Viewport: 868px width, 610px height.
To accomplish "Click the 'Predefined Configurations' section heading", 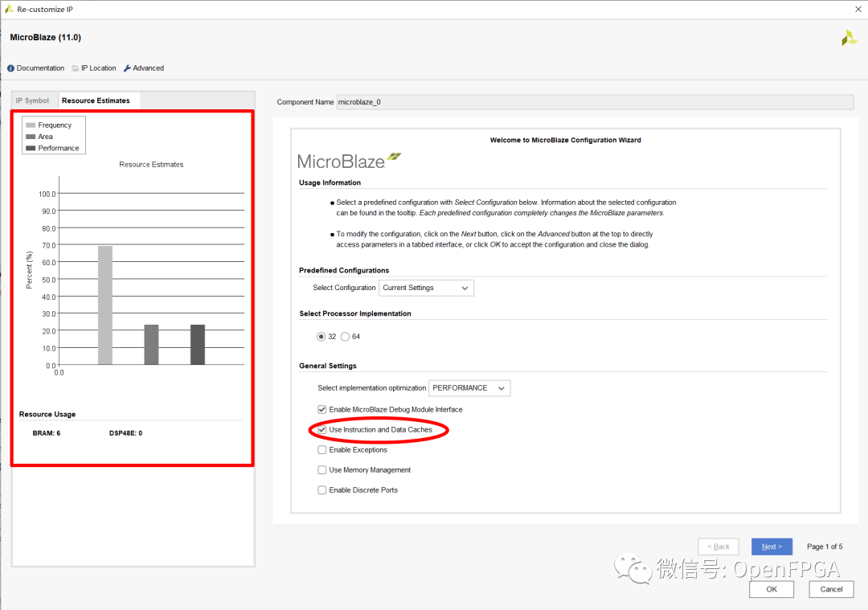I will coord(344,270).
